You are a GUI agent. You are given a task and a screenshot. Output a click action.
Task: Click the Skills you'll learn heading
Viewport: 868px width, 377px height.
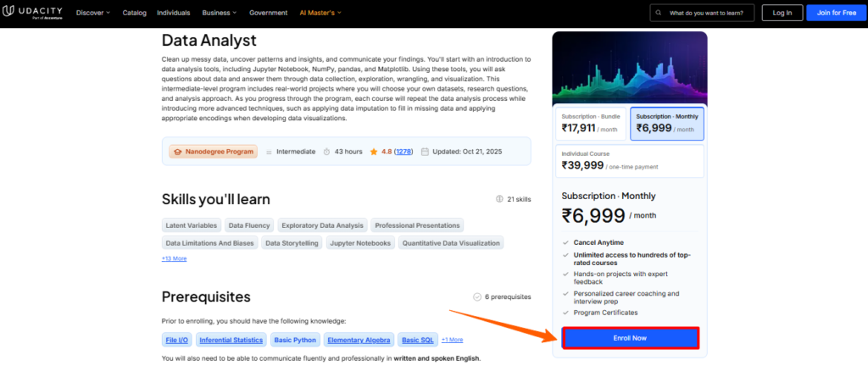216,199
